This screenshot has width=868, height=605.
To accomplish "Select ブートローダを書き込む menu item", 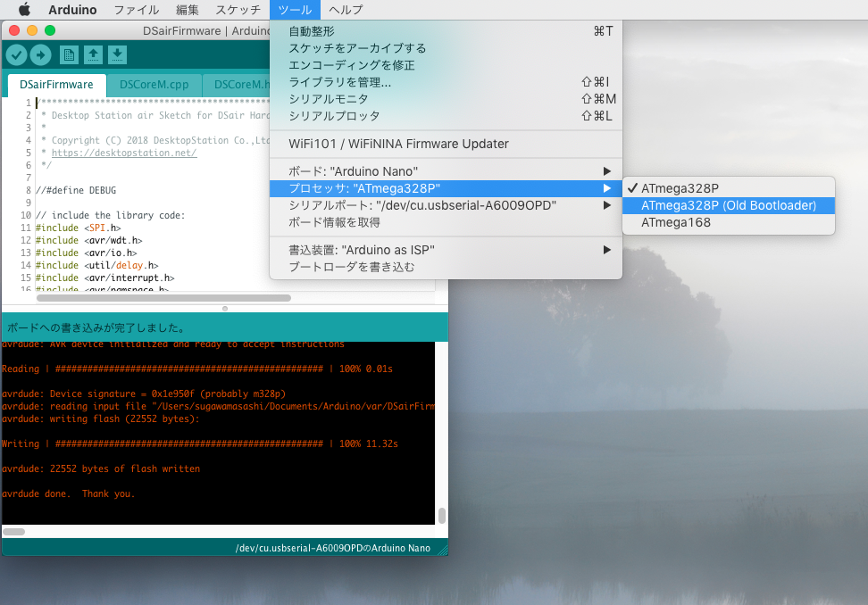I will (x=446, y=267).
